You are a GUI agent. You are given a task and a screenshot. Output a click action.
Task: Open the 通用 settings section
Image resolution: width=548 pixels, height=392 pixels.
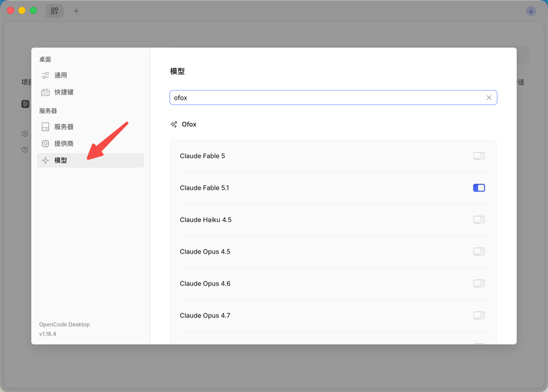(x=90, y=76)
